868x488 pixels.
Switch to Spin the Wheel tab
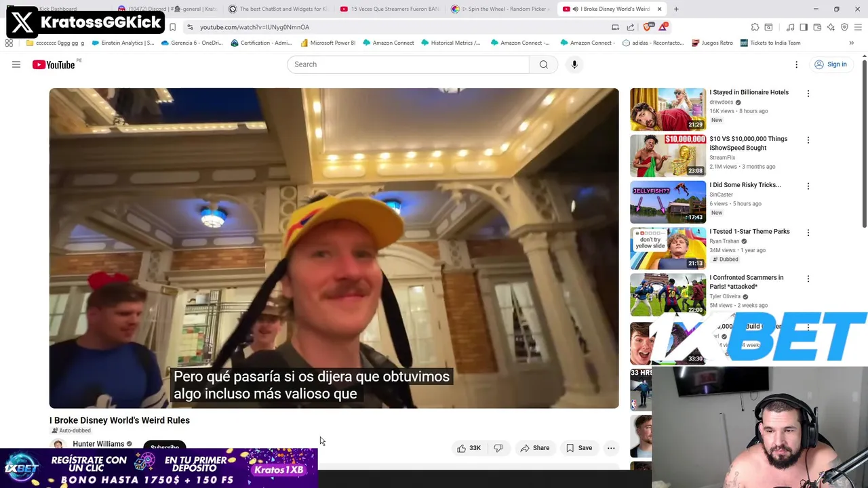[x=500, y=9]
